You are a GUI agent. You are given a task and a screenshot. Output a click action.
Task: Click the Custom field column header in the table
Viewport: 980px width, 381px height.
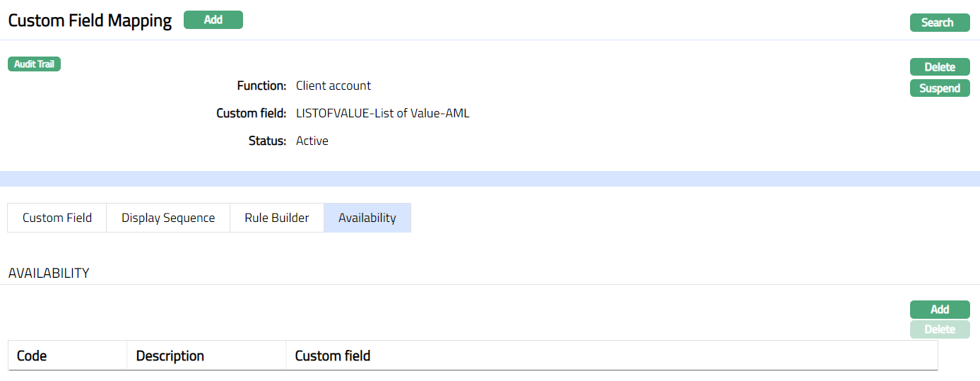coord(332,356)
